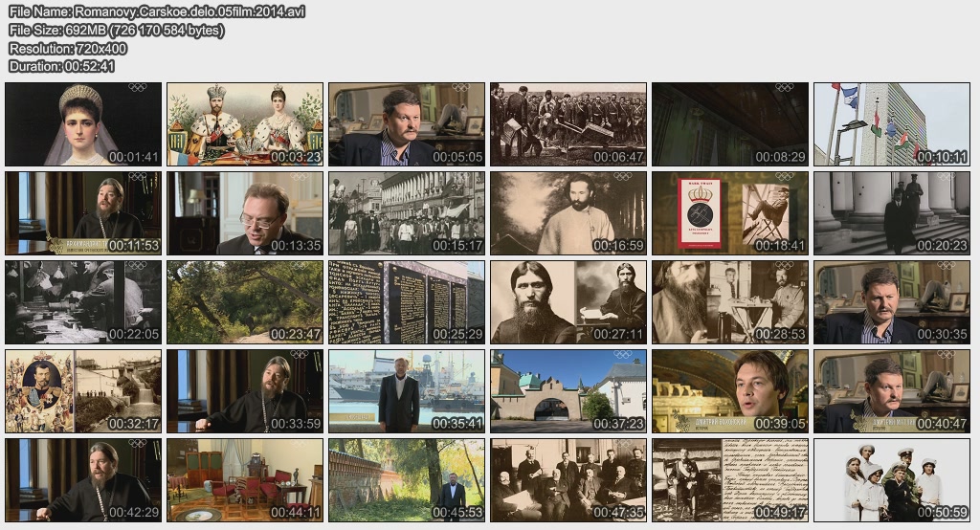Click the man with glasses thumbnail at 00:13:35
Viewport: 980px width, 530px height.
245,213
